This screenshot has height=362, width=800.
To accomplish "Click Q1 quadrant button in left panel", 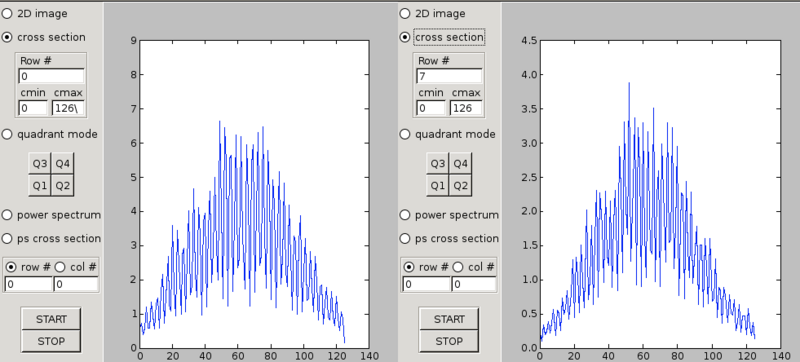I will pyautogui.click(x=40, y=186).
